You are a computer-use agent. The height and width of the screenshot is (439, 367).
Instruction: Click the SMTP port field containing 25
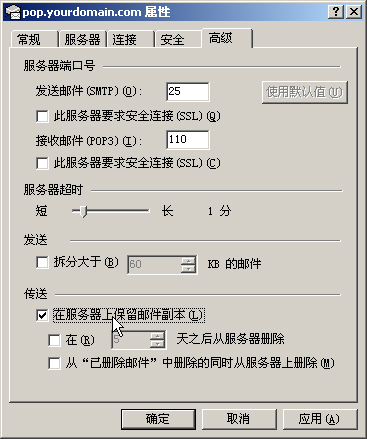[x=188, y=91]
